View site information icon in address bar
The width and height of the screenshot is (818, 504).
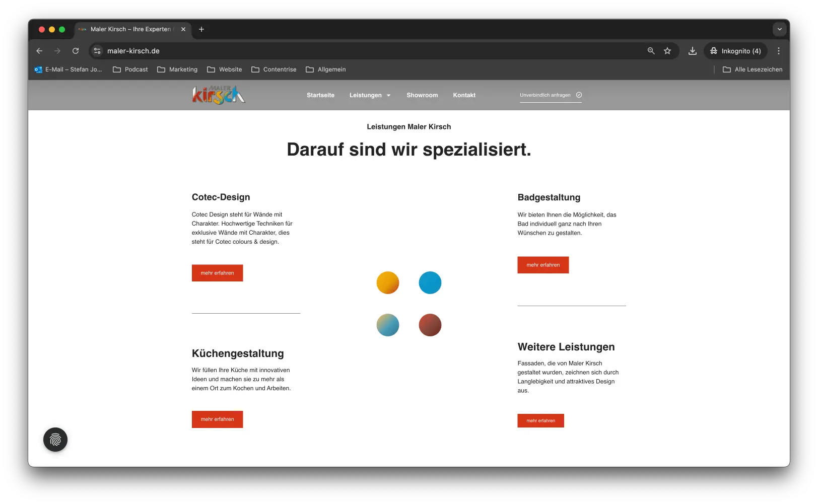click(x=98, y=51)
